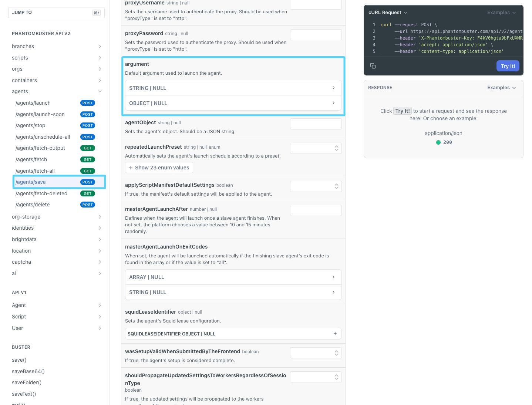Open saveFolder() Buster method
This screenshot has height=405, width=532.
[27, 382]
